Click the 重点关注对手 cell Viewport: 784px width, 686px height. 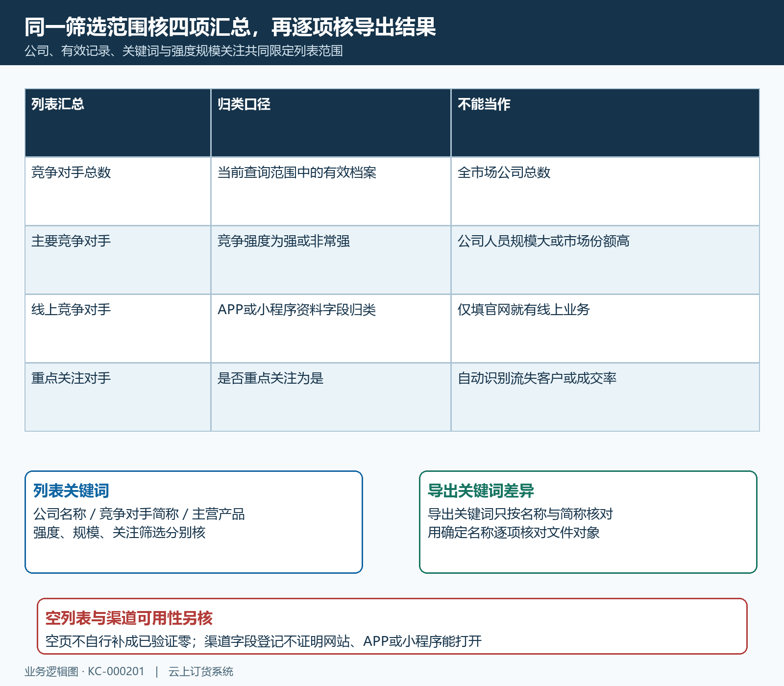click(x=118, y=397)
